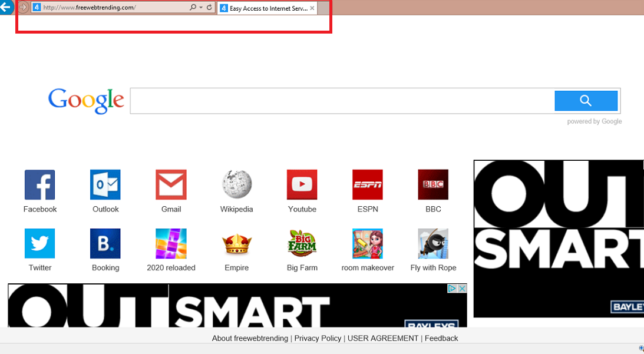Screen dimensions: 644x354
Task: Open the Twitter bird icon
Action: [x=40, y=243]
